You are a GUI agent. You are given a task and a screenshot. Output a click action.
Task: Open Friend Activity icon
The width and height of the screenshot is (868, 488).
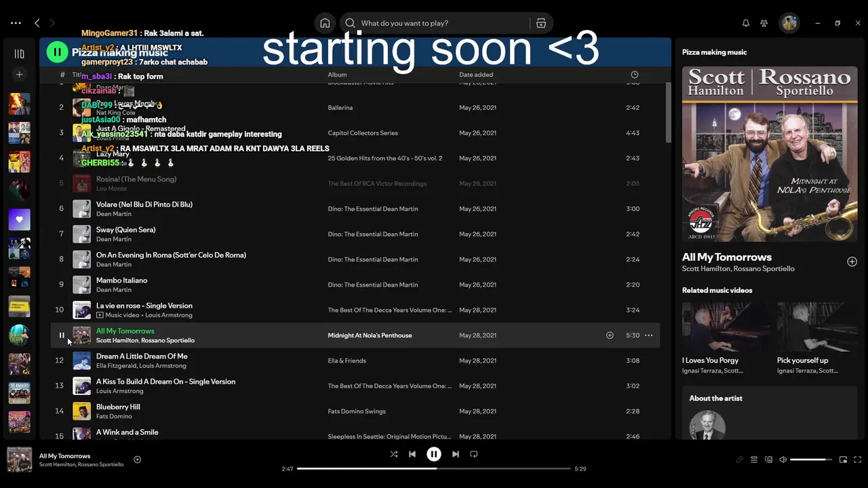pyautogui.click(x=764, y=23)
